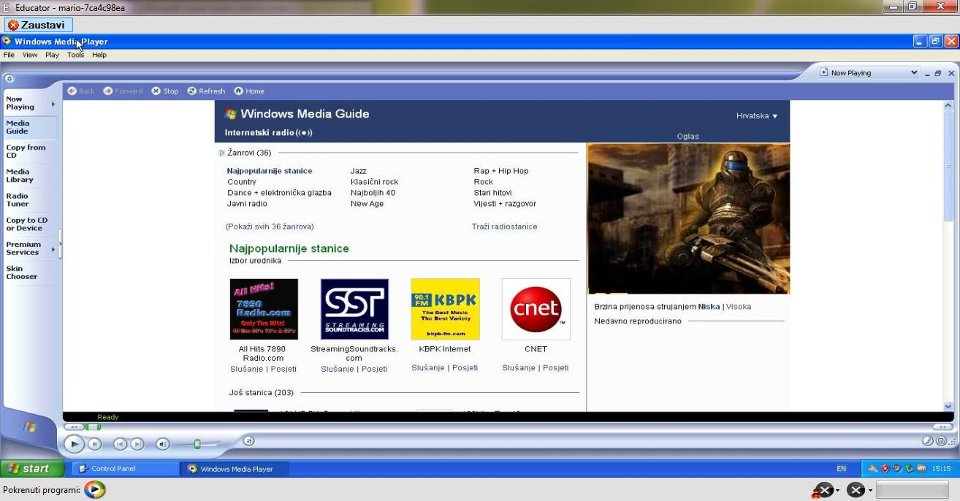Adjust the volume slider
Screen dimensions: 960x501
(x=197, y=444)
